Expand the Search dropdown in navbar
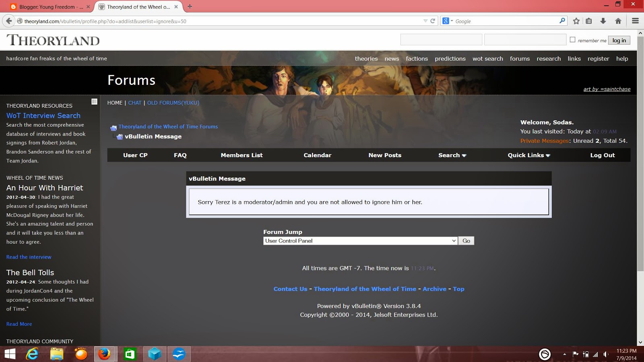This screenshot has width=644, height=362. pyautogui.click(x=452, y=155)
